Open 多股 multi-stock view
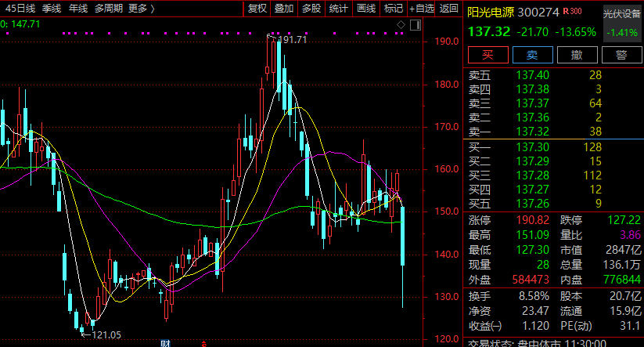644x347 pixels. coord(311,8)
